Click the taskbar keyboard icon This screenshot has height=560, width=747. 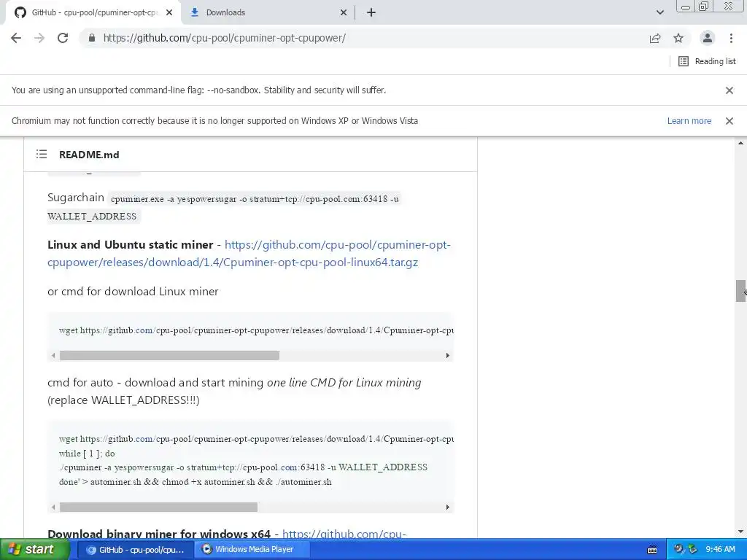pos(652,550)
